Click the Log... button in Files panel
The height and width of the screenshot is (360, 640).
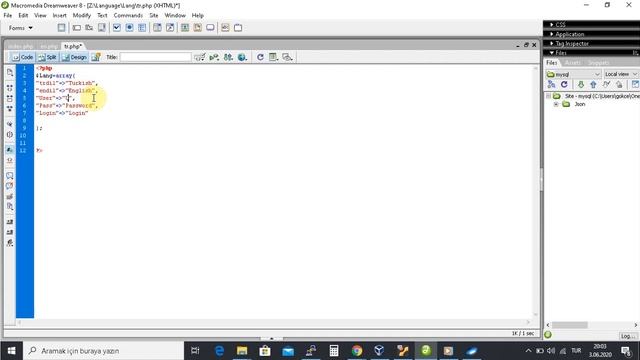(x=628, y=336)
